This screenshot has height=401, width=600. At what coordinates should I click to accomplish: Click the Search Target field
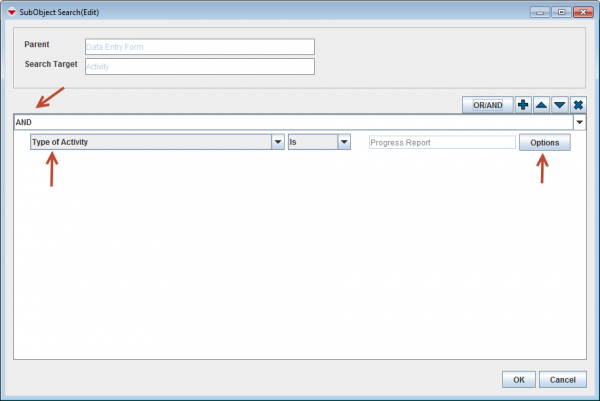199,66
